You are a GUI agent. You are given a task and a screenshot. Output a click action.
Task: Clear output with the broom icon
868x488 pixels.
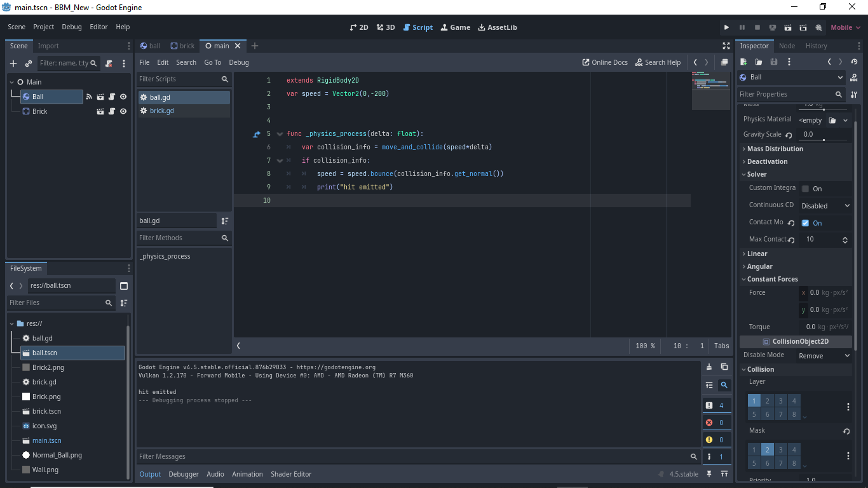(709, 367)
